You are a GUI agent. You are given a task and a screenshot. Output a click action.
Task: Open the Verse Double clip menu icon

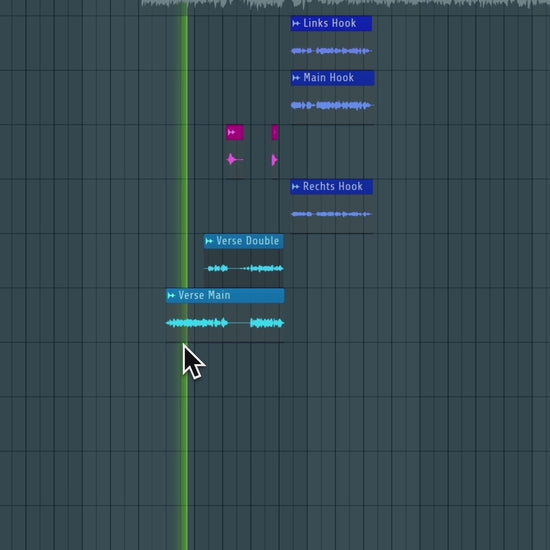pos(209,241)
